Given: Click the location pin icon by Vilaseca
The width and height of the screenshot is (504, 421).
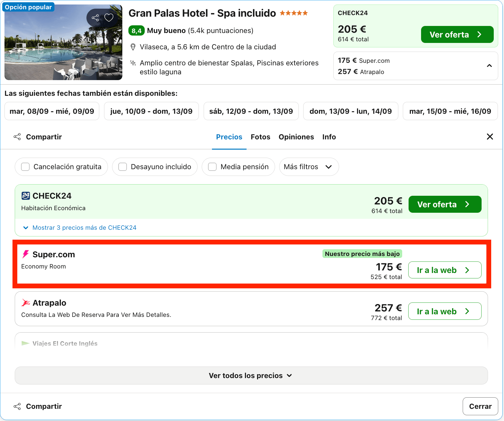Looking at the screenshot, I should (x=133, y=47).
